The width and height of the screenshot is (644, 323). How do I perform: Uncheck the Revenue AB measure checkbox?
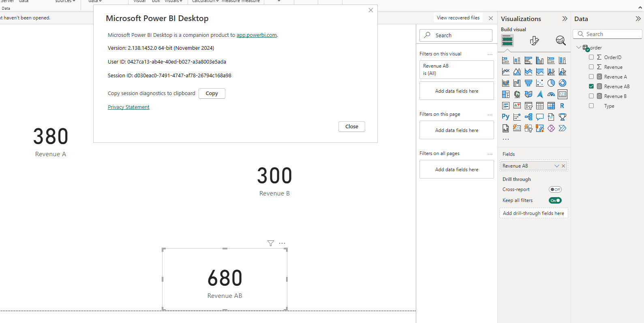pos(591,86)
